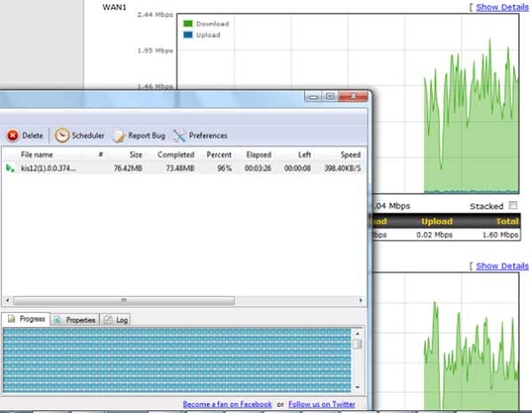Minimize the download manager window
This screenshot has width=532, height=413.
(x=313, y=97)
